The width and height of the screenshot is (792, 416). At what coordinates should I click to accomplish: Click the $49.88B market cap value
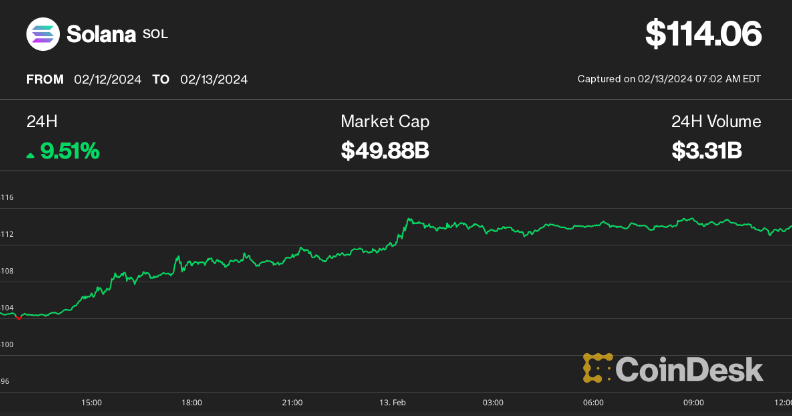coord(385,150)
